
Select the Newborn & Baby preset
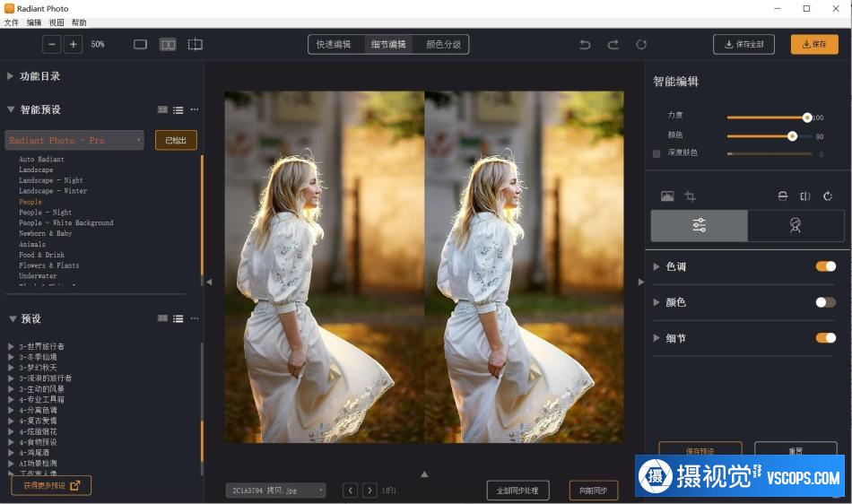[x=45, y=233]
